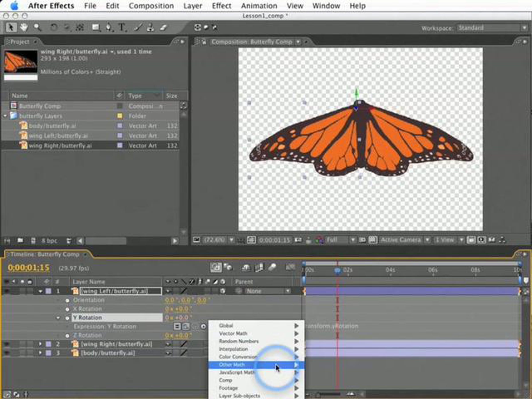Select the Selection arrow tool
The image size is (532, 399).
[11, 27]
